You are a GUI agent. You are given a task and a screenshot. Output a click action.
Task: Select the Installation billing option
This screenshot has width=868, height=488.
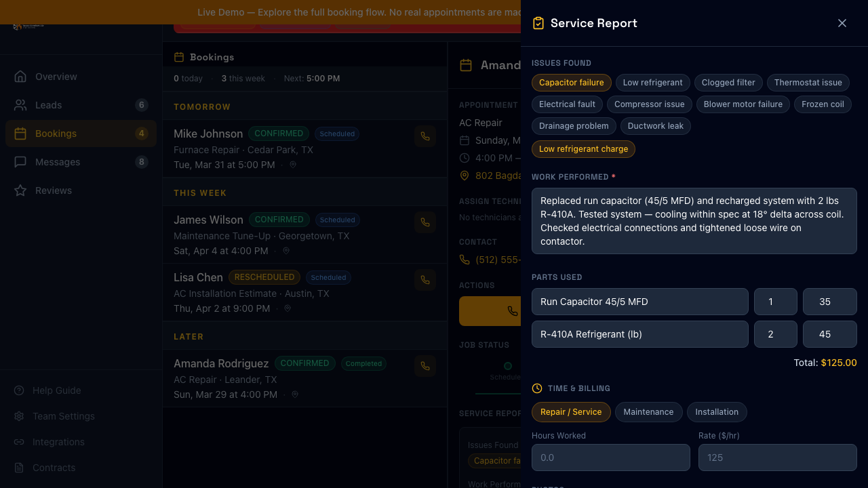pos(717,412)
